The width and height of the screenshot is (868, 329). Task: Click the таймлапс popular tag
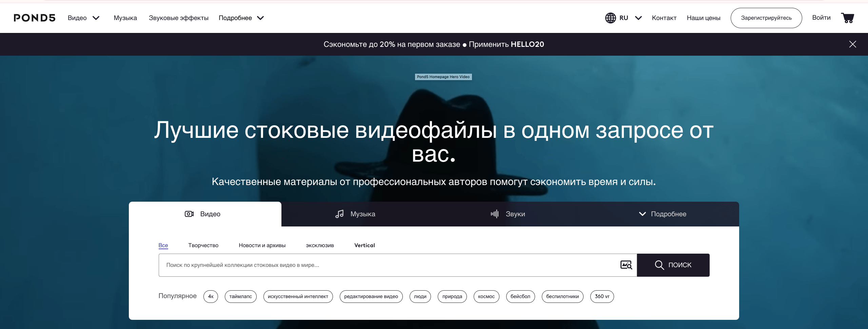(x=240, y=296)
